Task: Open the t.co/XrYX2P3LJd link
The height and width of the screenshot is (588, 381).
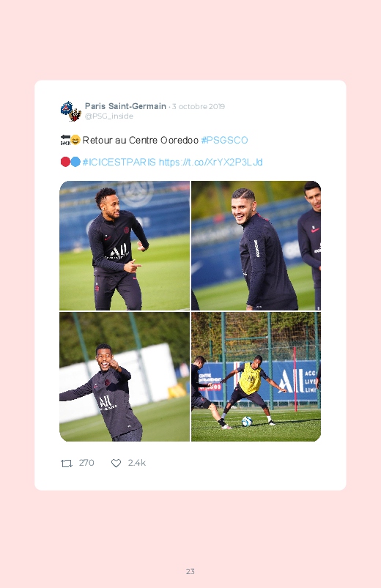Action: coord(210,162)
